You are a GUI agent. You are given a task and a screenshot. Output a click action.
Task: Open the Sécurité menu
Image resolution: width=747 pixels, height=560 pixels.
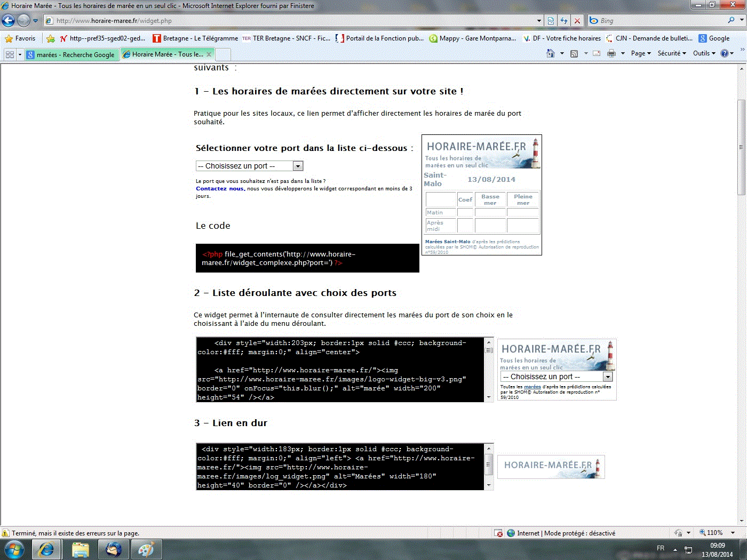672,53
